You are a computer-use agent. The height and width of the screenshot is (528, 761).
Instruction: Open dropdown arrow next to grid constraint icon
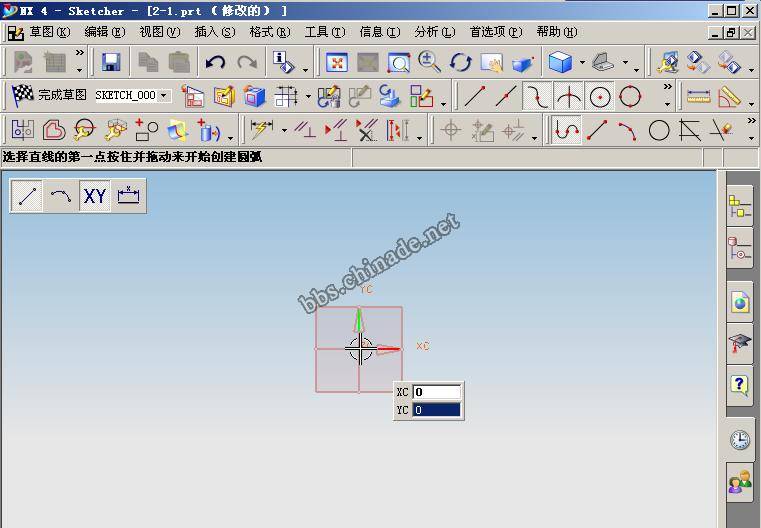308,96
